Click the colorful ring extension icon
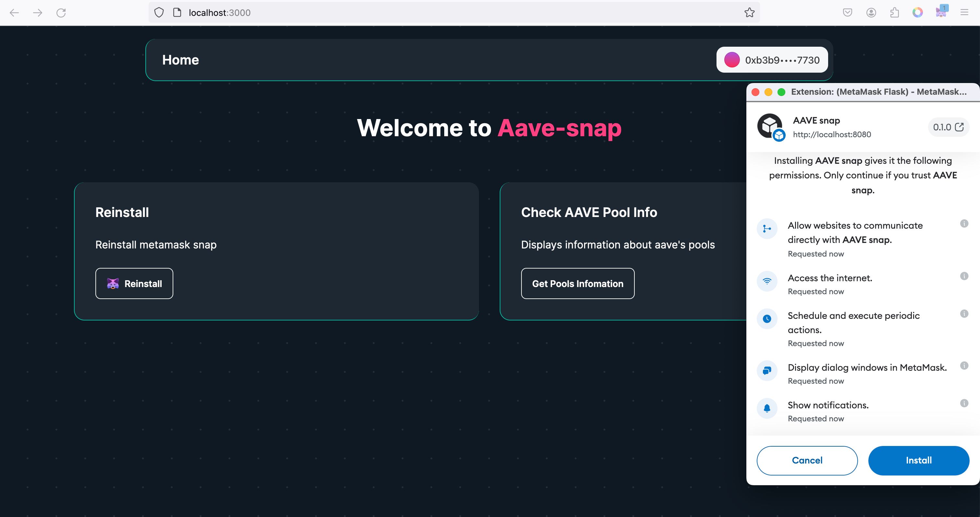Viewport: 980px width, 517px height. 918,13
